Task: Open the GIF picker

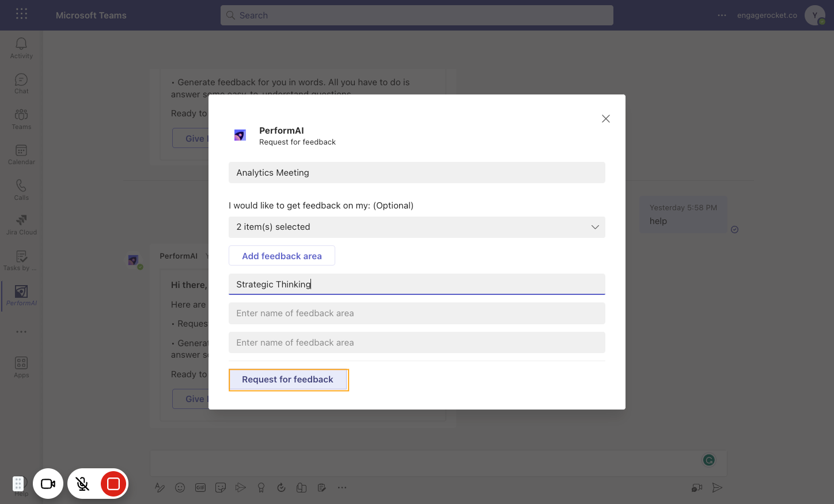Action: [200, 488]
